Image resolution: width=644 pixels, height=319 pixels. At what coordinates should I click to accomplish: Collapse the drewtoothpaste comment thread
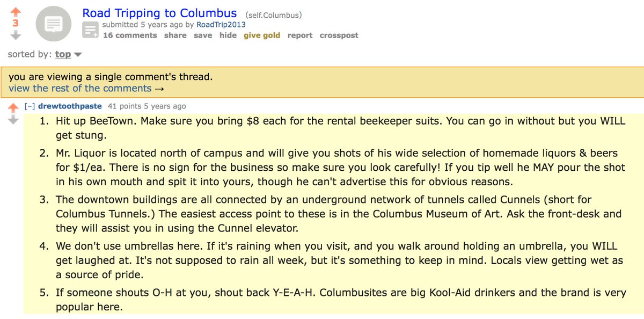tap(30, 106)
